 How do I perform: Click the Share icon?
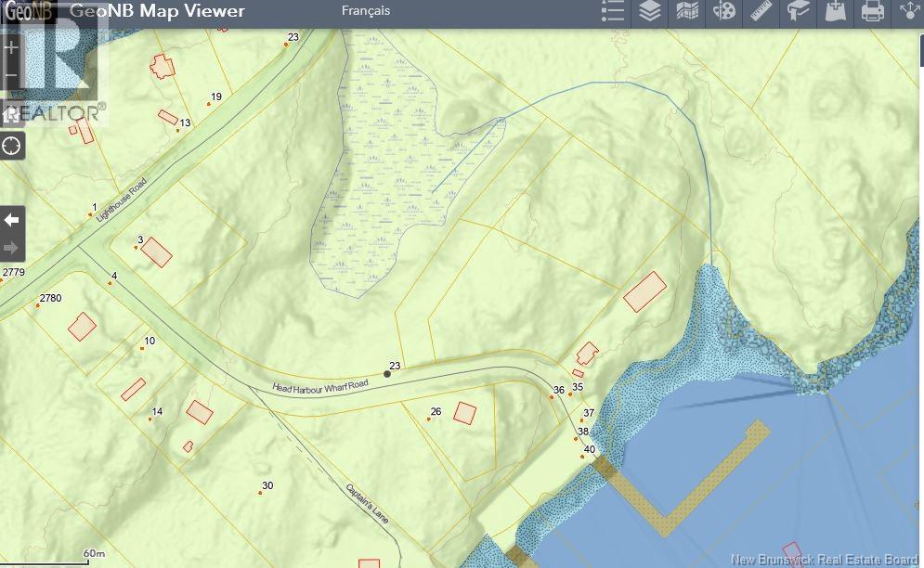pos(908,11)
